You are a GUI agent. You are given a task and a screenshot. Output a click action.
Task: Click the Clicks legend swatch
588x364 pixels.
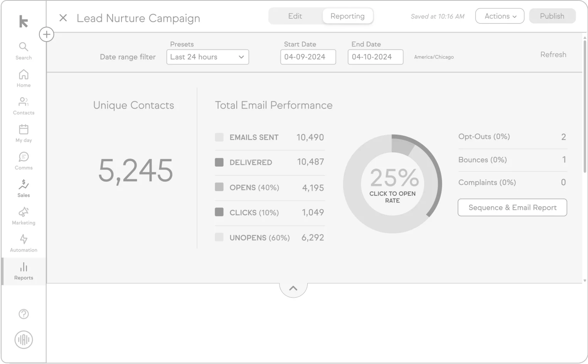tap(219, 212)
